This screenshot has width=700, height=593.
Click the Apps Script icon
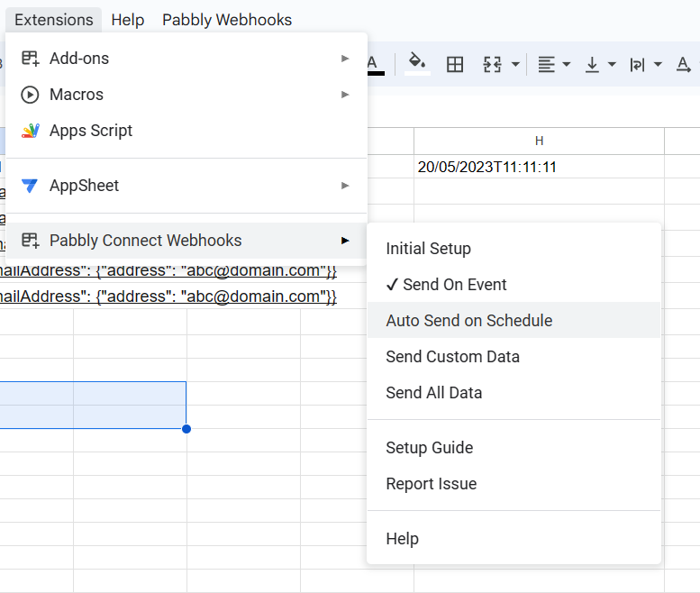(x=31, y=131)
